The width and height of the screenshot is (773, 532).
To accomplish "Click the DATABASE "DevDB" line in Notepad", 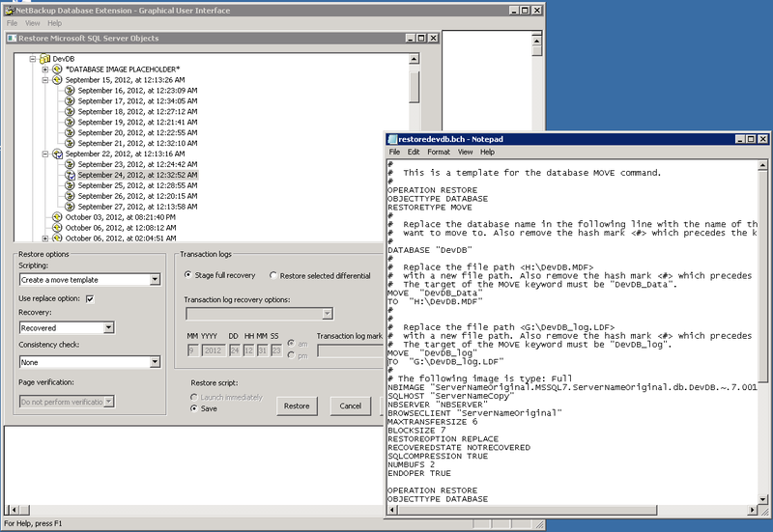I will 430,250.
